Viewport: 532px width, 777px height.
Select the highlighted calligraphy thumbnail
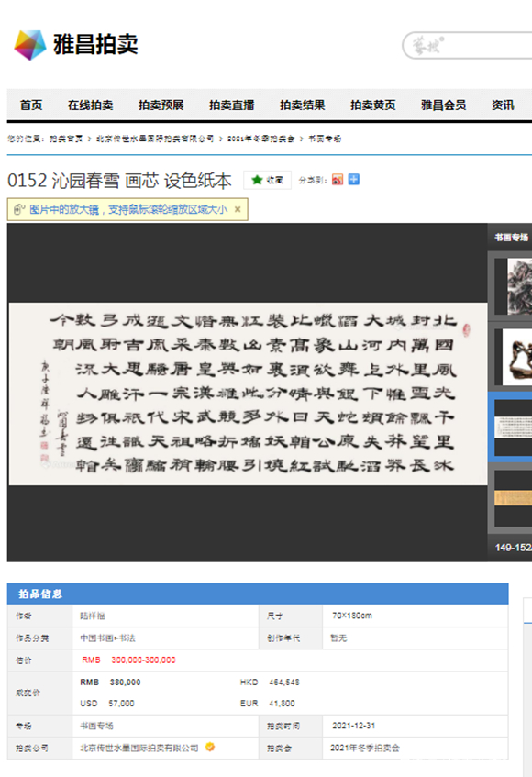(513, 427)
